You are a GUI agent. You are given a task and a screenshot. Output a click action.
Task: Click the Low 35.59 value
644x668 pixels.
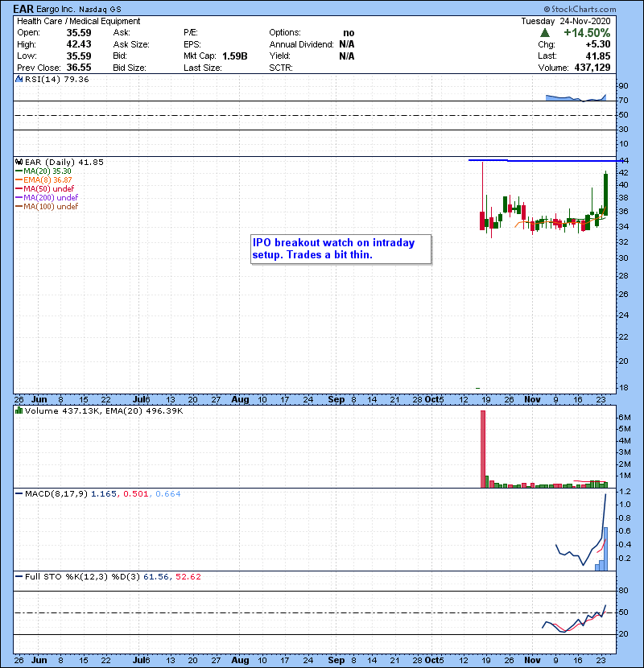(x=79, y=56)
